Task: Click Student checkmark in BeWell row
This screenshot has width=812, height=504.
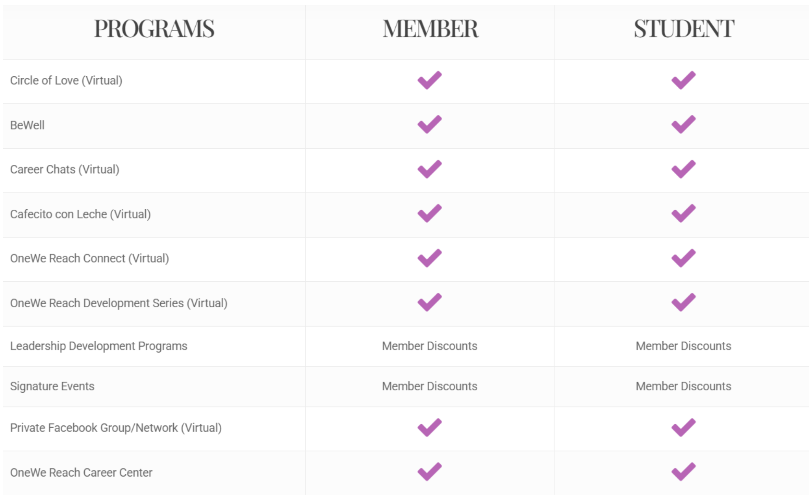Action: pyautogui.click(x=683, y=125)
